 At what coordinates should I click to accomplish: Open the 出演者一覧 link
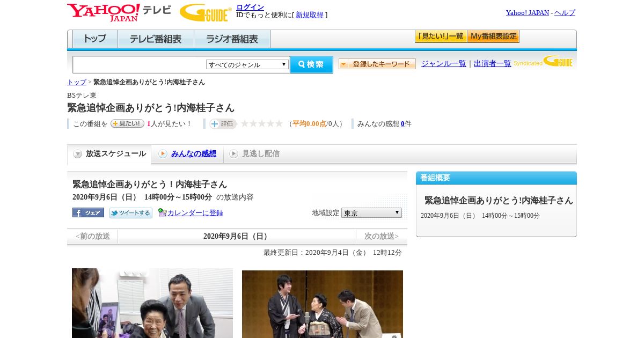tap(493, 63)
